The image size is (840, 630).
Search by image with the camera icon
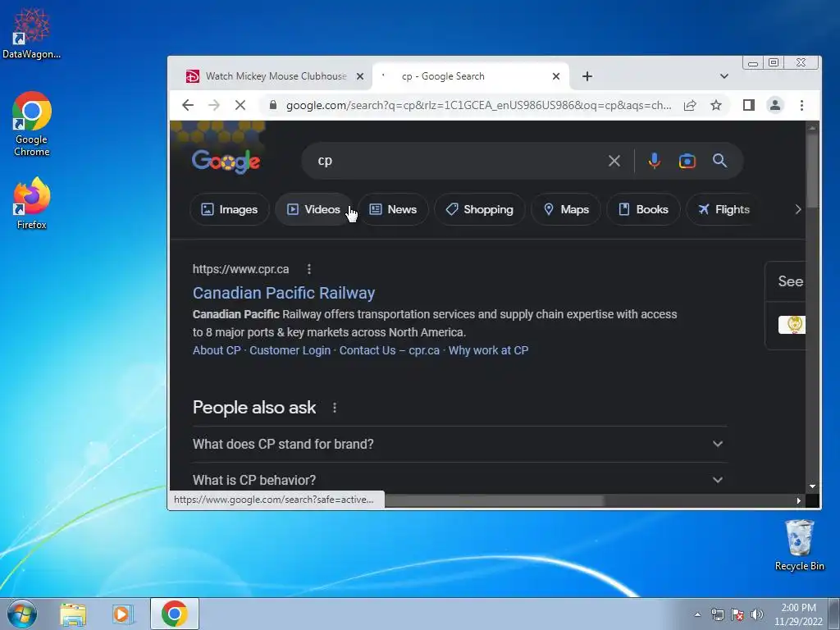pyautogui.click(x=687, y=161)
